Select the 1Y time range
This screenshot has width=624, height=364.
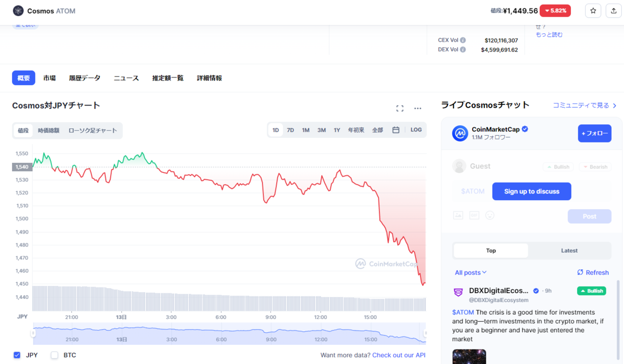(x=337, y=130)
